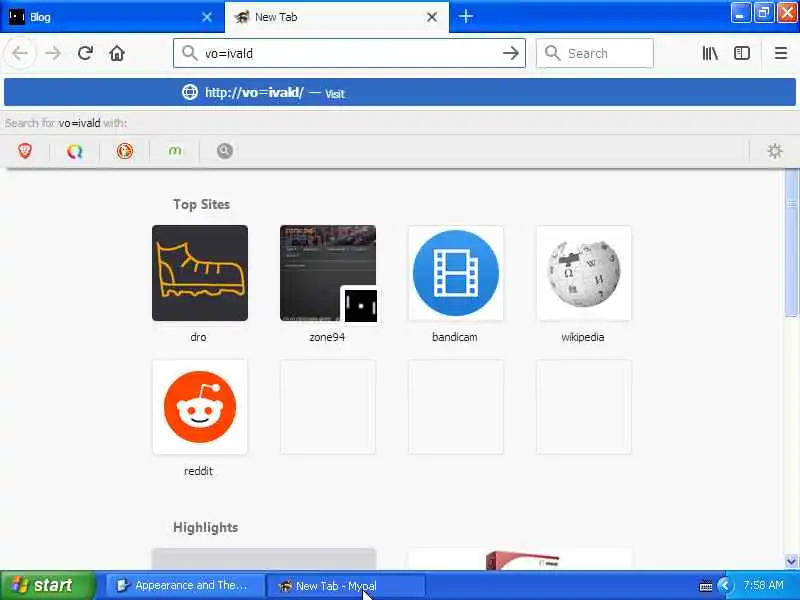
Task: Focus the address bar containing vo=ivald
Action: (x=349, y=53)
